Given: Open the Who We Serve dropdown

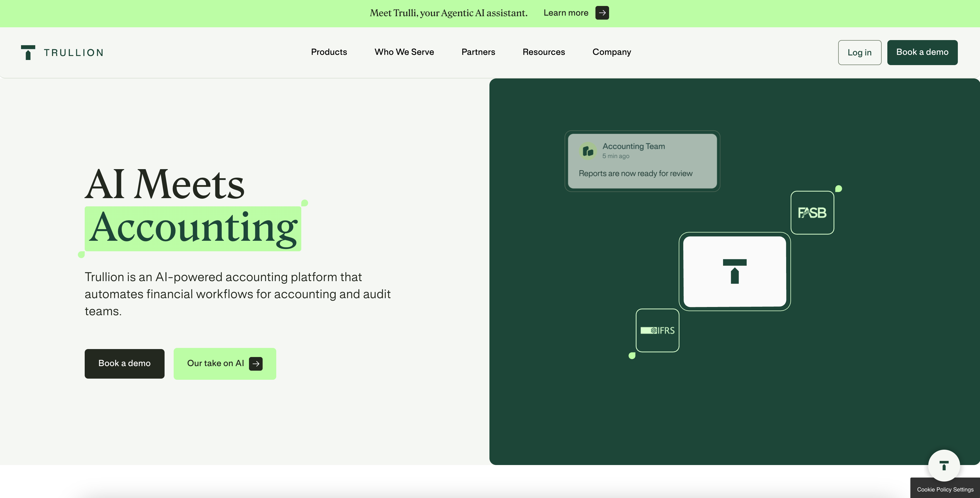Looking at the screenshot, I should 404,52.
